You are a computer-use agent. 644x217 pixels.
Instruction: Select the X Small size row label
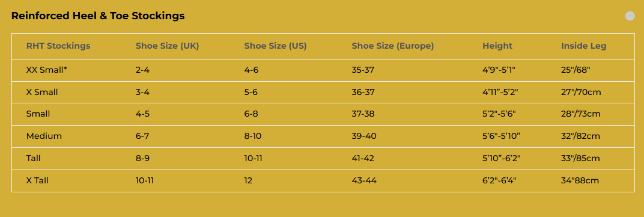coord(42,92)
